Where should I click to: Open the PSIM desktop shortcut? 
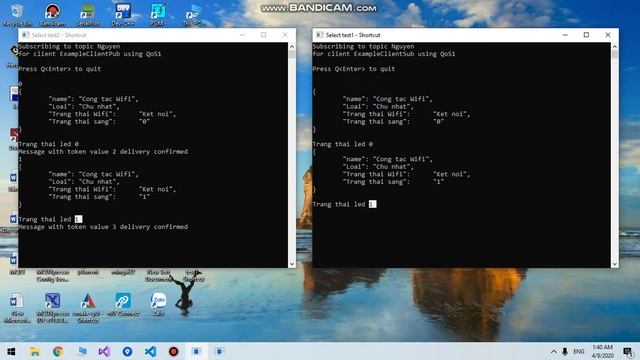(x=158, y=15)
